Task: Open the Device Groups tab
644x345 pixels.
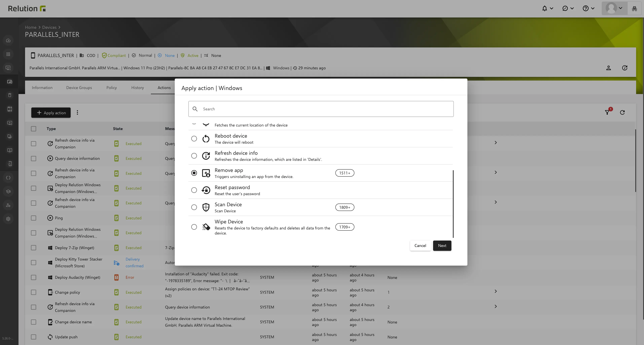Action: click(79, 88)
